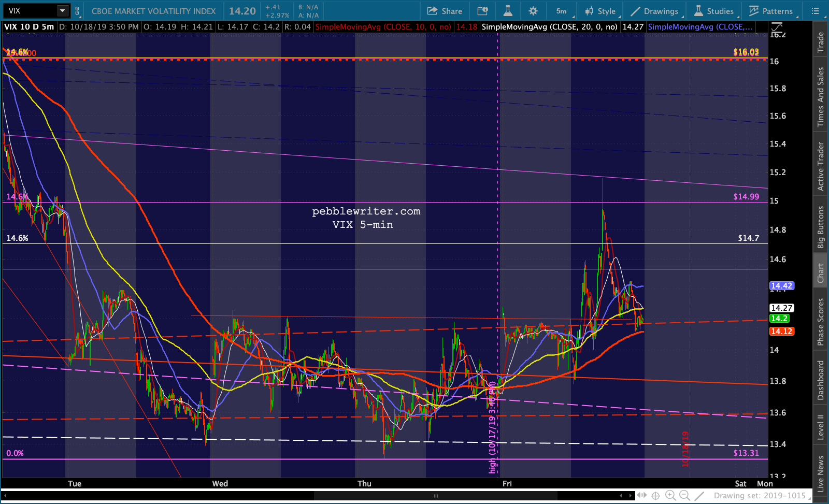
Task: Click the 14.42 blue price label
Action: (x=781, y=286)
